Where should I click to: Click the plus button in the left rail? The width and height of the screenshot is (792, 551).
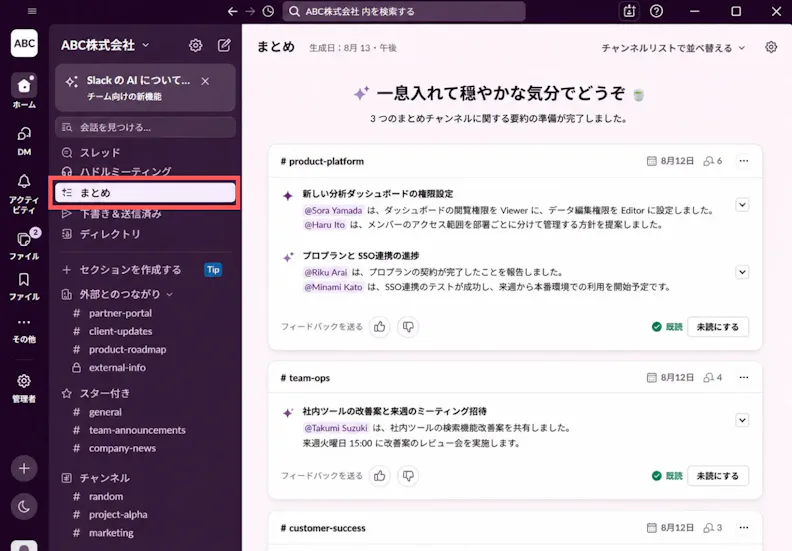pyautogui.click(x=24, y=468)
